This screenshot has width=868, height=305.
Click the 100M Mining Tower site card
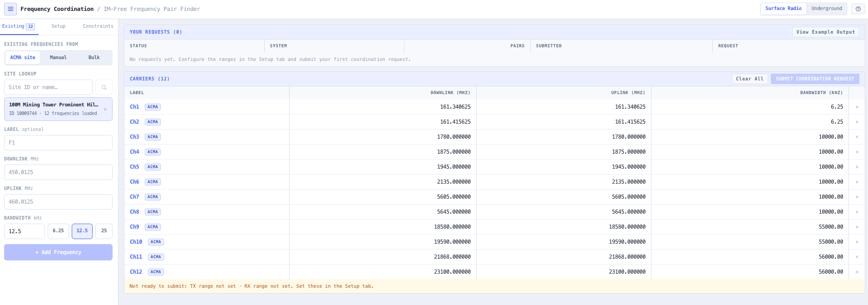pyautogui.click(x=58, y=109)
